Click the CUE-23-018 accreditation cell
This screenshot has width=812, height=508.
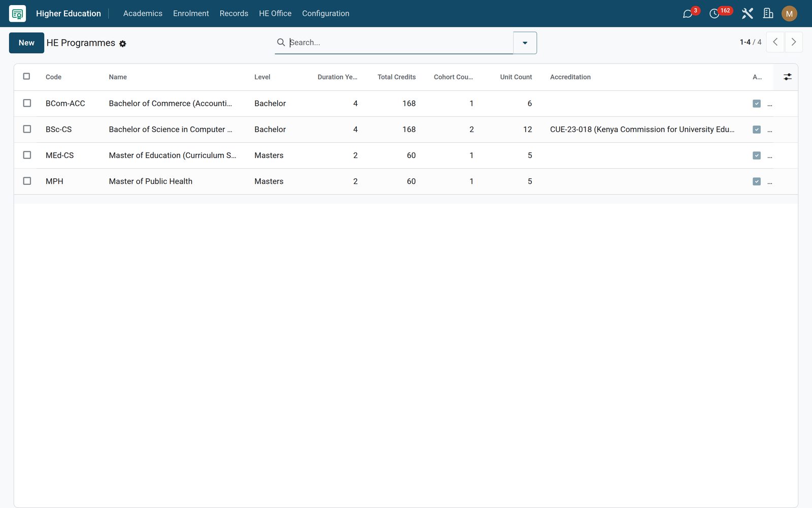click(642, 130)
